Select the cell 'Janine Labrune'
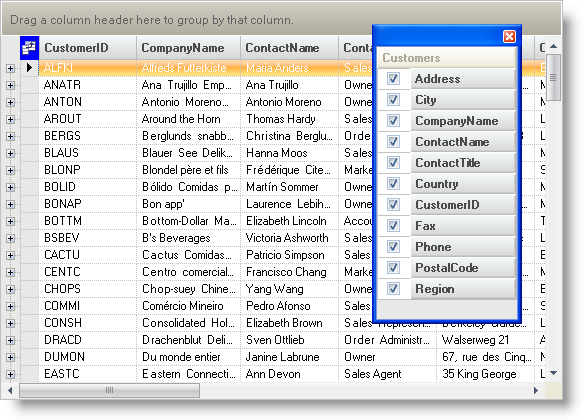583x420 pixels. [289, 357]
